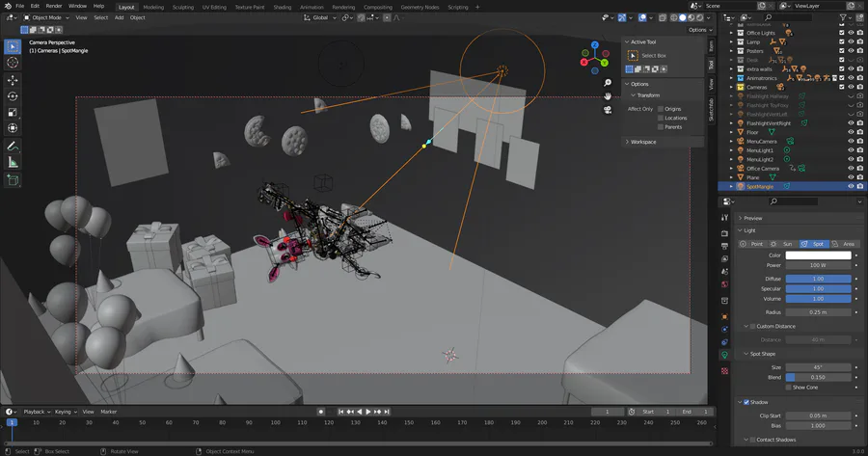
Task: Select the Rotate tool
Action: pyautogui.click(x=13, y=96)
